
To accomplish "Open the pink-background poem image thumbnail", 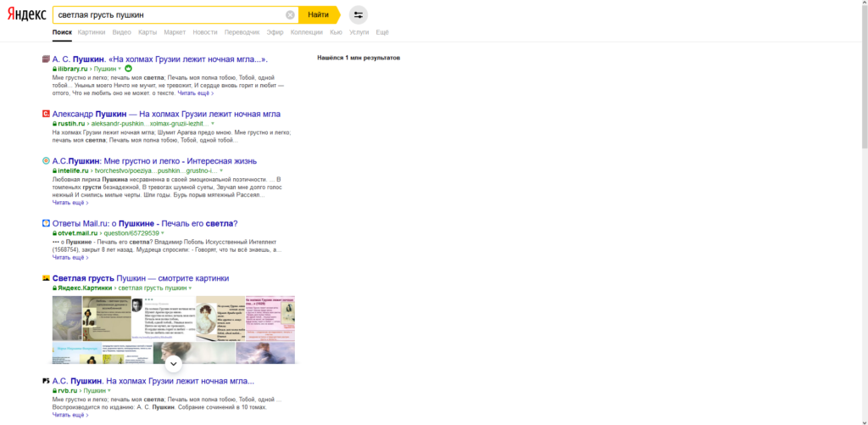I will click(270, 319).
